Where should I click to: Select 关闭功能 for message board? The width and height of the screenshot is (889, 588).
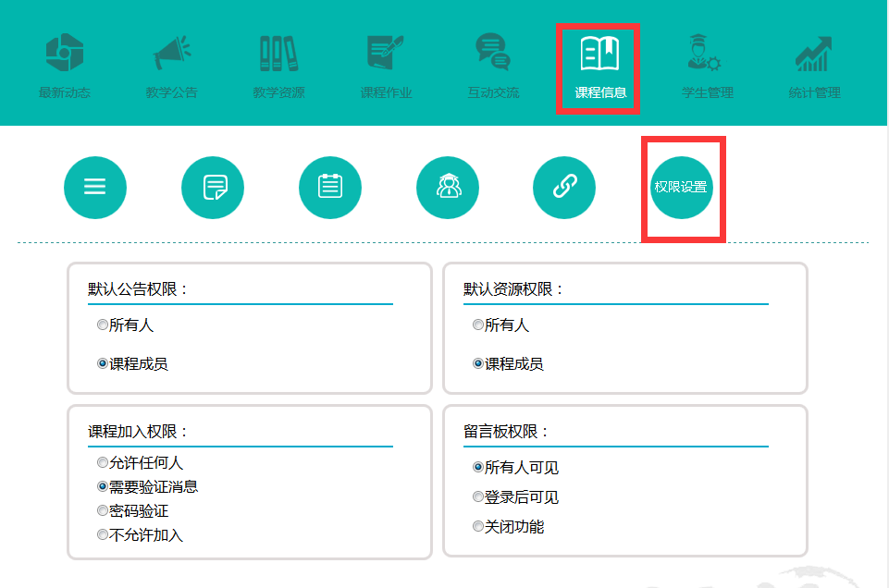(478, 527)
